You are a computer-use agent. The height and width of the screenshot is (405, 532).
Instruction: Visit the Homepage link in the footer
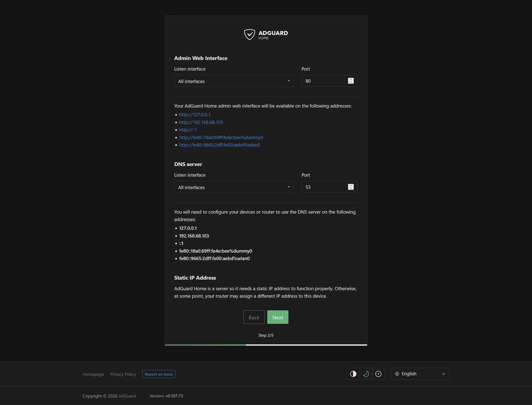[93, 374]
